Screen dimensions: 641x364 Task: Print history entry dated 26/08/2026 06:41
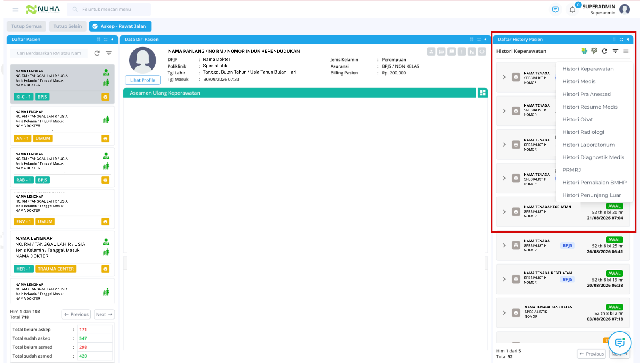click(516, 245)
